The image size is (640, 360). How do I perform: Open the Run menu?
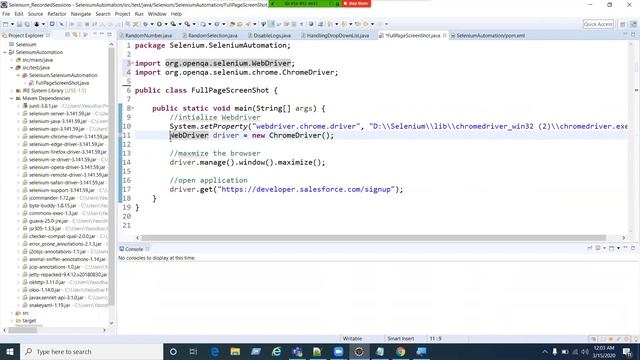point(139,14)
